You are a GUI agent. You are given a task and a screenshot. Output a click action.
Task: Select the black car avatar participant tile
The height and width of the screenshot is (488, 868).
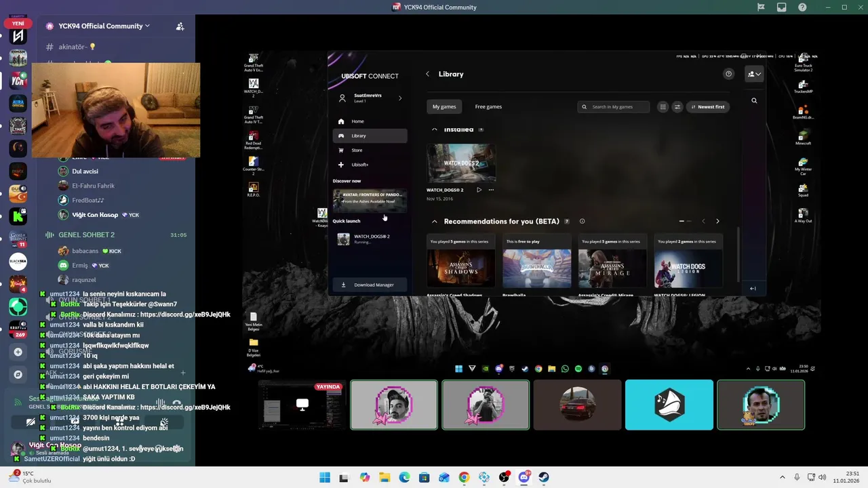577,405
